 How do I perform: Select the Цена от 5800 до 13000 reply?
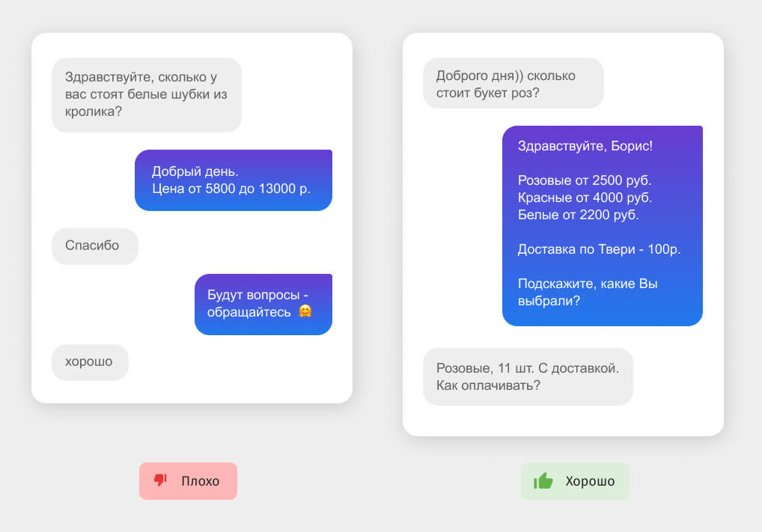234,180
